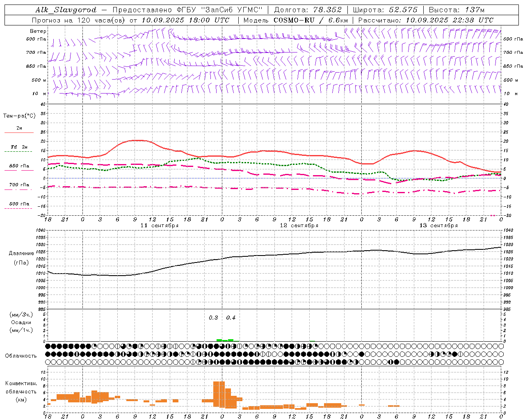Click the '13 сентября' date label
Viewport: 525px width, 420px height.
pos(438,225)
